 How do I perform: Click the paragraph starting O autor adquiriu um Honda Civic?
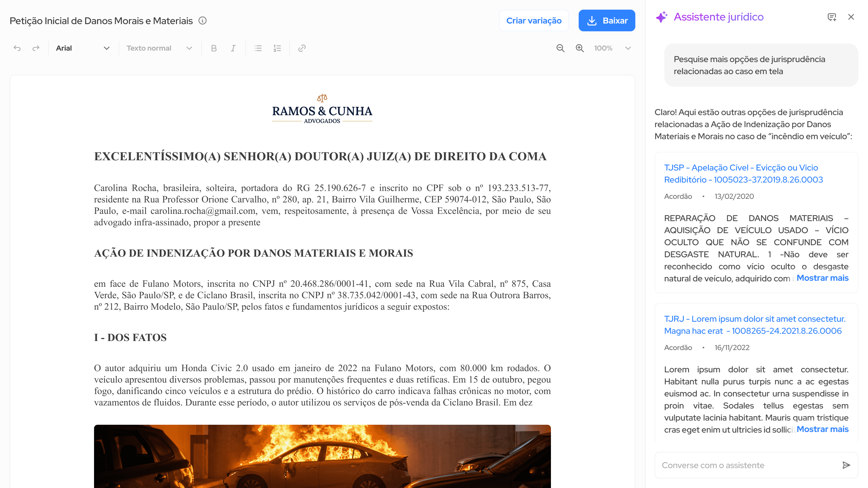(322, 385)
